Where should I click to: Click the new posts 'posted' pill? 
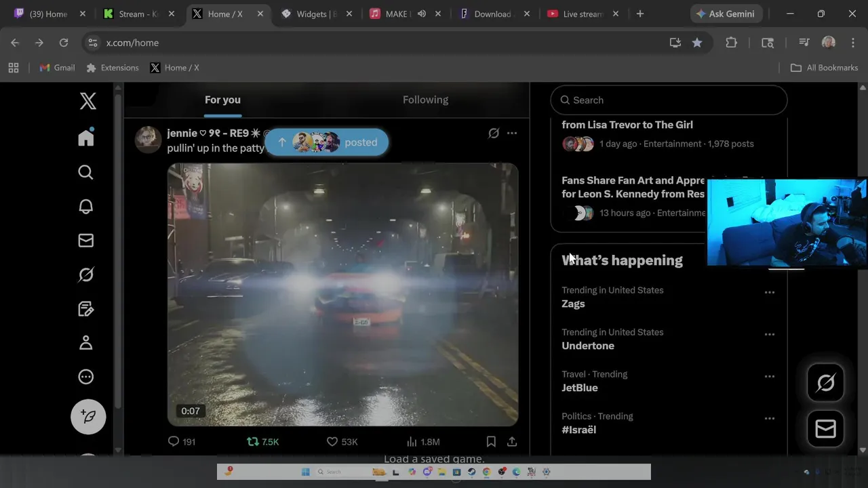pos(326,142)
